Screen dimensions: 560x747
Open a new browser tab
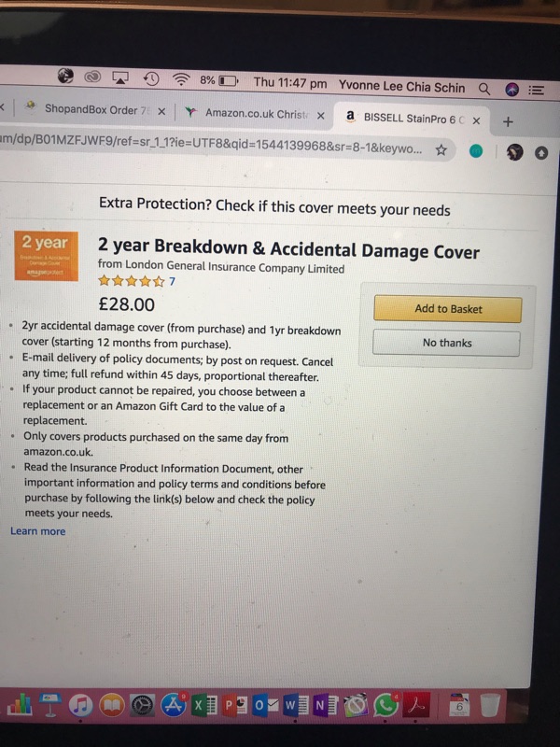pos(508,121)
